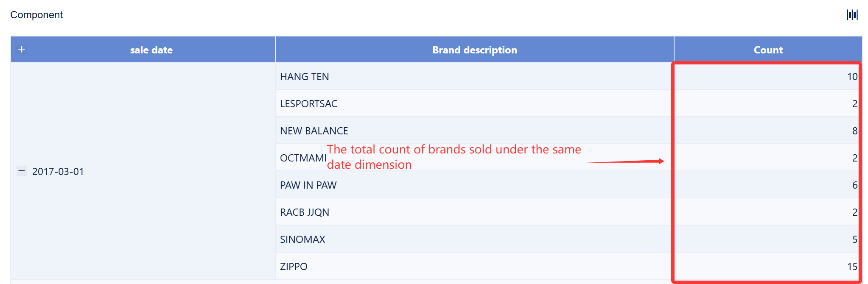
Task: Select the NEW BALANCE brand cell
Action: point(314,131)
